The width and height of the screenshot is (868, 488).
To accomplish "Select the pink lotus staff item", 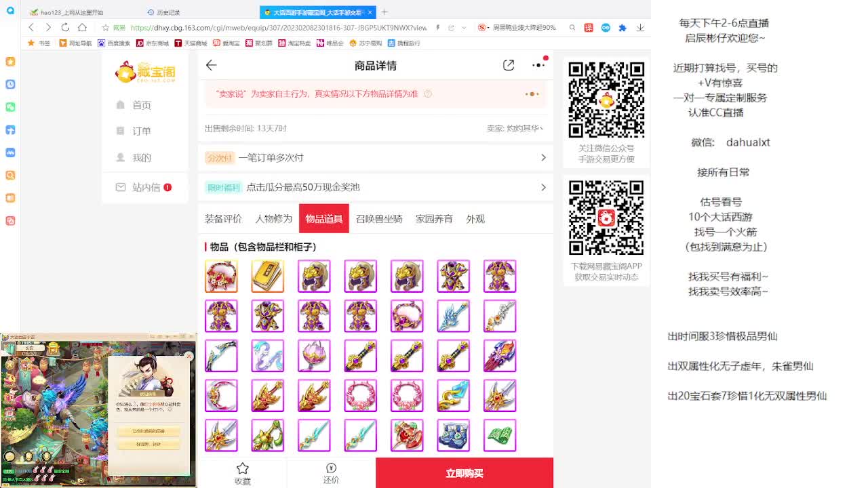I will 314,356.
